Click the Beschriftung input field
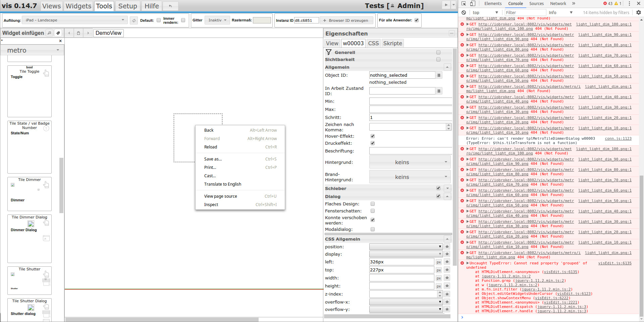 410,151
